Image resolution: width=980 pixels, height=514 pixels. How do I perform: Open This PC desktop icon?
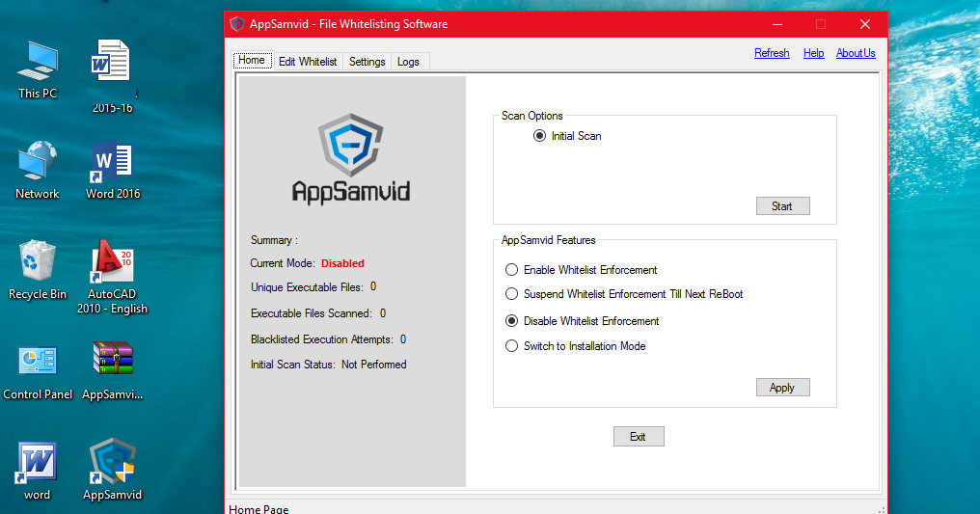[38, 68]
